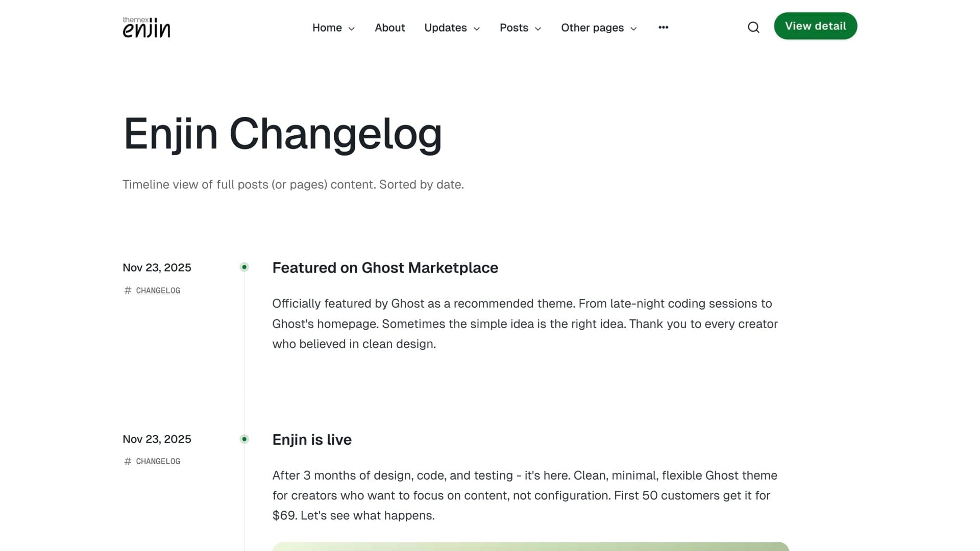
Task: Click the green image banner below Enjin is live
Action: pyautogui.click(x=530, y=546)
